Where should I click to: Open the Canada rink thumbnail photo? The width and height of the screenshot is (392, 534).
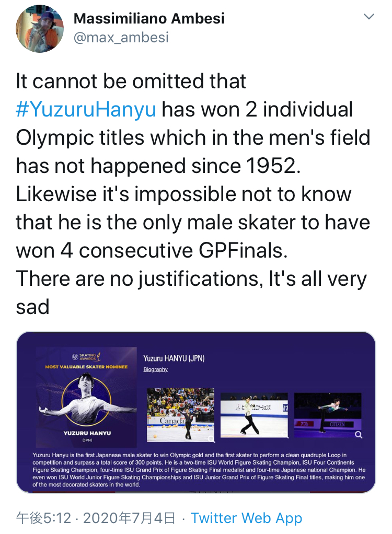[180, 415]
